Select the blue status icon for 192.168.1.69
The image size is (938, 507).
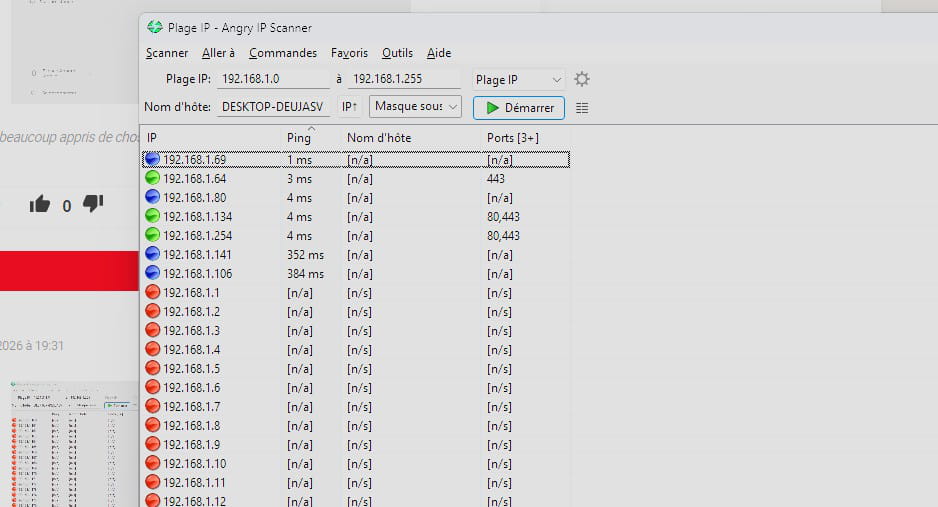(152, 160)
